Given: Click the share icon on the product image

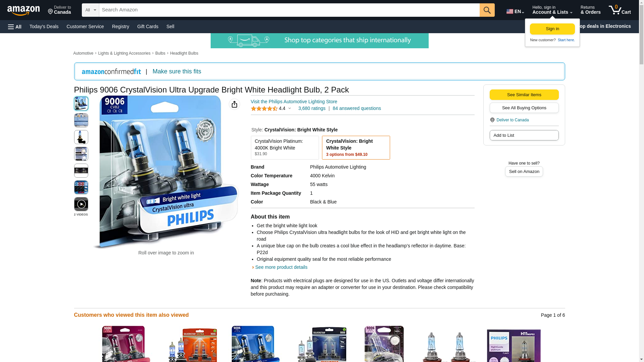Looking at the screenshot, I should (234, 104).
